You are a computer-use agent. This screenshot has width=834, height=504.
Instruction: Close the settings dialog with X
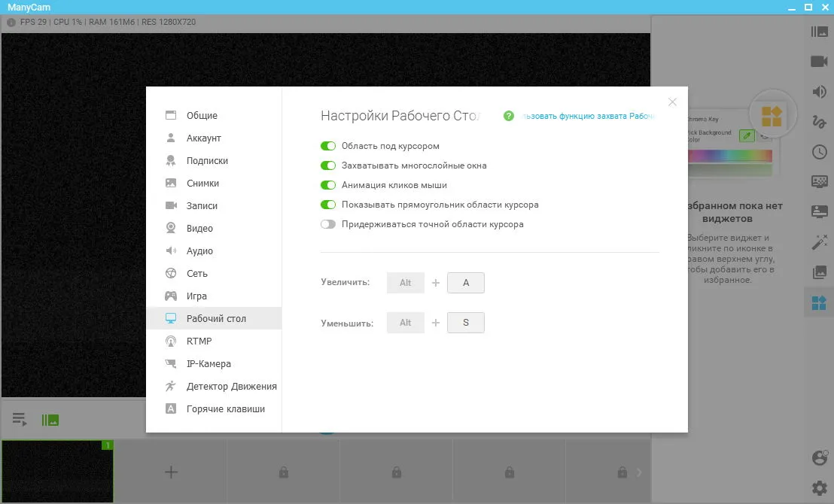672,102
